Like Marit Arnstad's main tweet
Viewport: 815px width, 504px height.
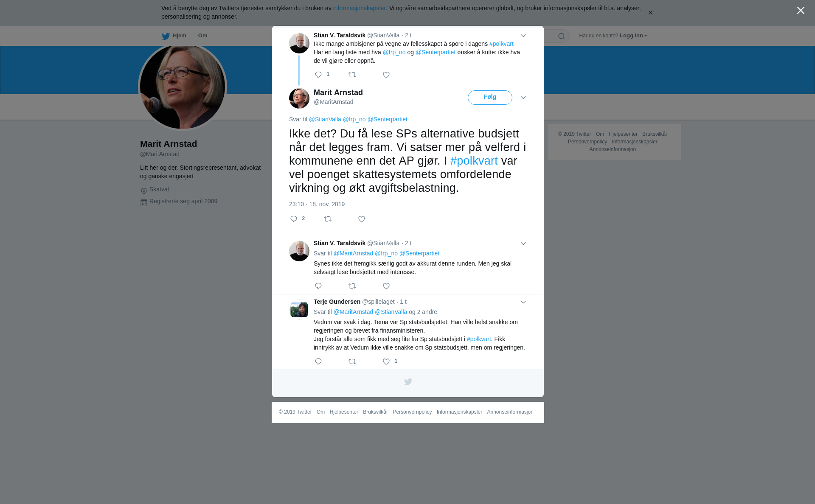click(362, 219)
